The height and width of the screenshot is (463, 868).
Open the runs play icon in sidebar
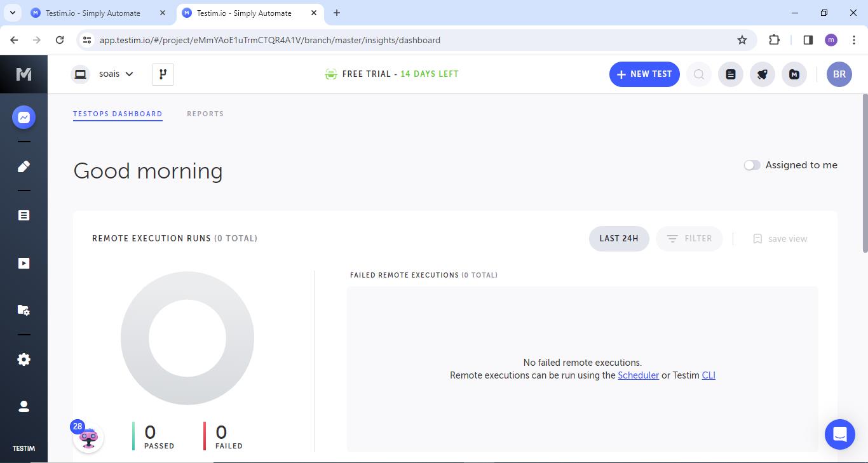(x=24, y=263)
